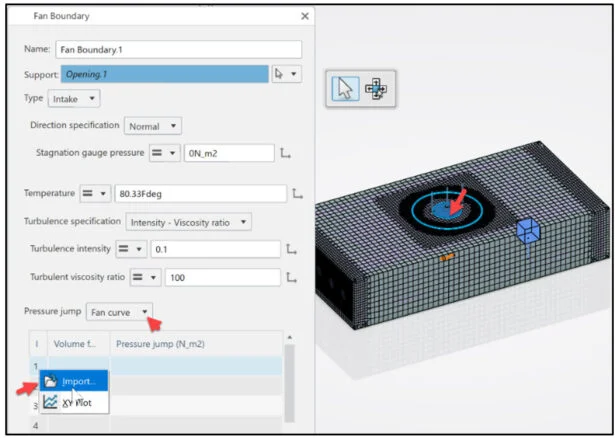
Task: Click the second tool in the floating toolbar
Action: coord(376,88)
